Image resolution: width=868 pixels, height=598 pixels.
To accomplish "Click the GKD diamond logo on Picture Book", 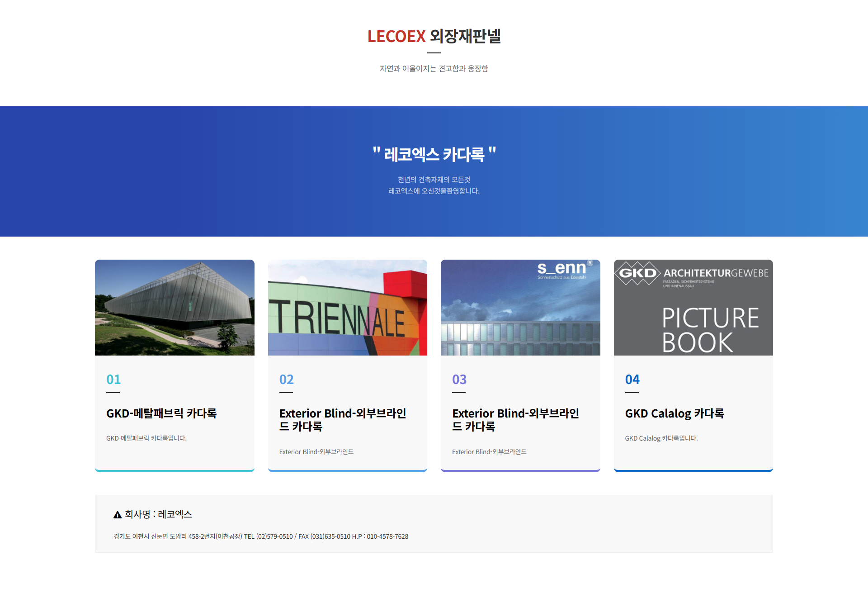I will [x=638, y=273].
